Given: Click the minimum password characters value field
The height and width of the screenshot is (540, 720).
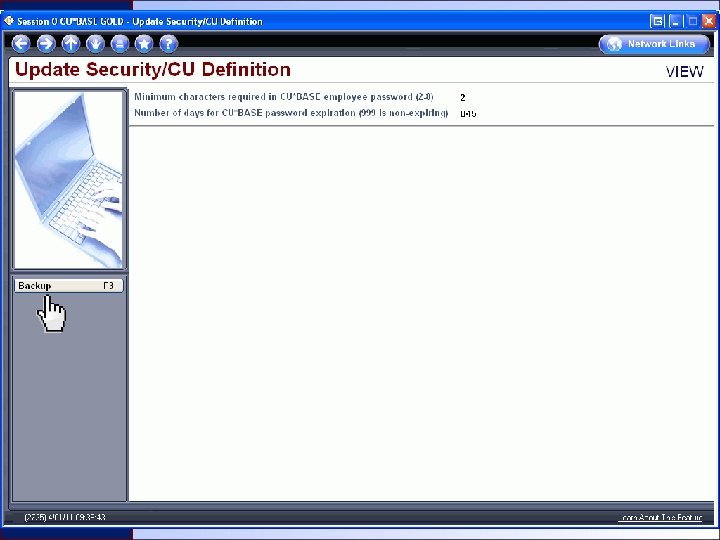Looking at the screenshot, I should pos(463,97).
